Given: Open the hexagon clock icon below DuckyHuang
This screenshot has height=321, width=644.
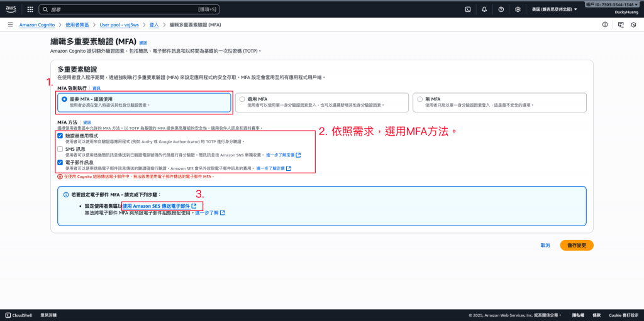Looking at the screenshot, I should [x=633, y=24].
